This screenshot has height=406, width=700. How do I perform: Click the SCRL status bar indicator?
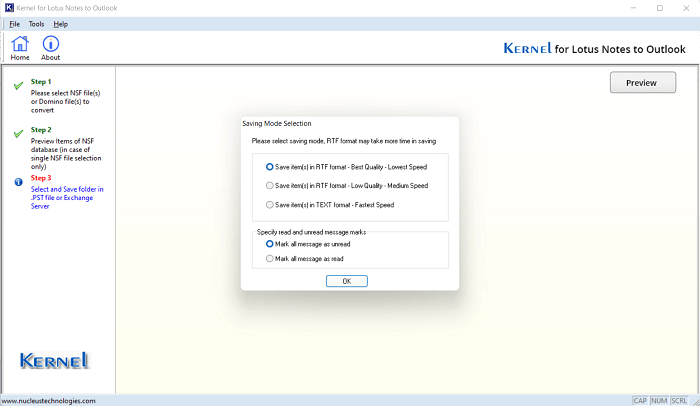tap(679, 401)
